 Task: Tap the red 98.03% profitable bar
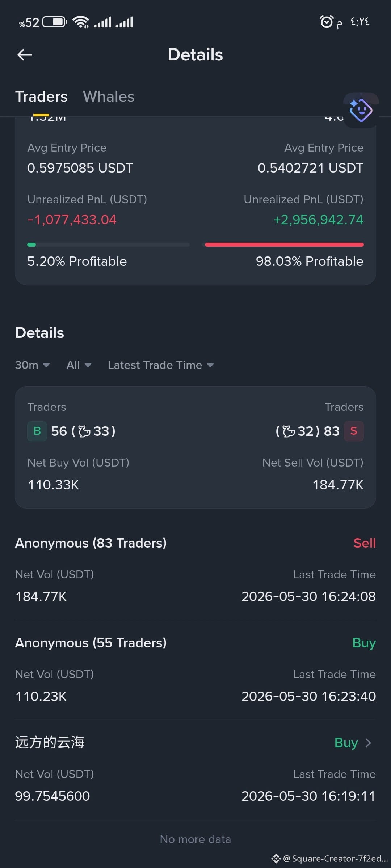[284, 245]
